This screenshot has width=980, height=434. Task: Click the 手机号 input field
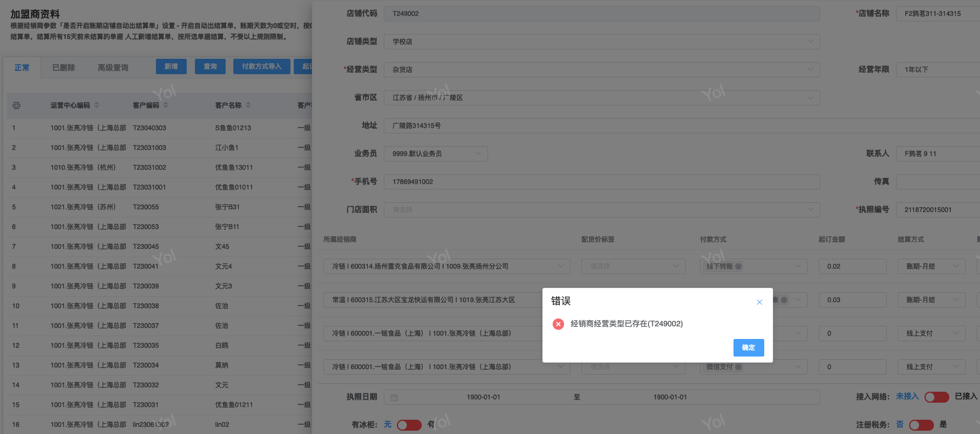[602, 182]
